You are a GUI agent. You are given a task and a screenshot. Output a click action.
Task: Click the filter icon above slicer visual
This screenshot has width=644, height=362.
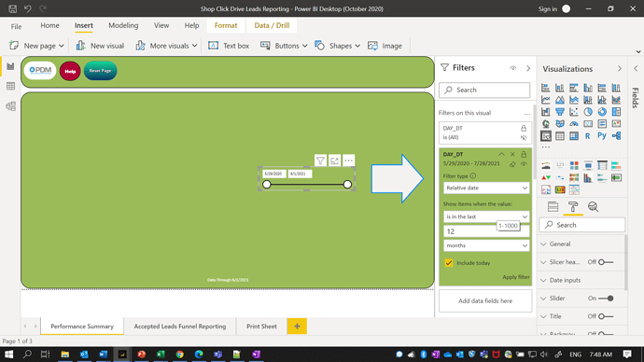click(x=320, y=160)
